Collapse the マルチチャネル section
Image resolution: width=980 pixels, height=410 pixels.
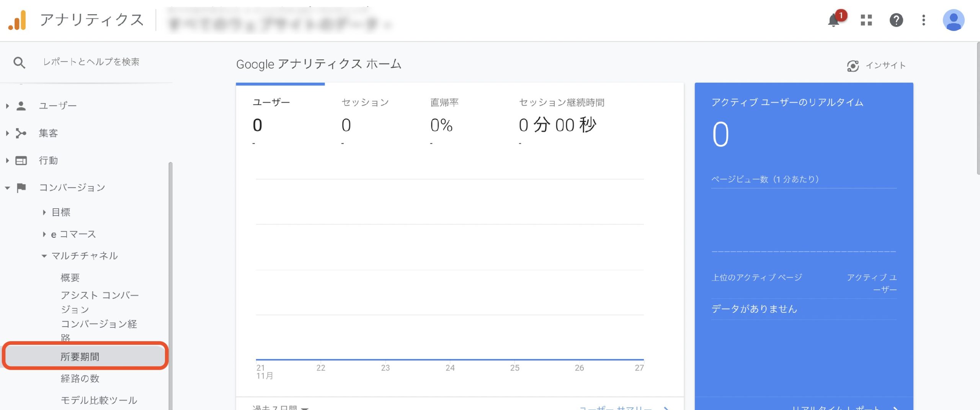44,256
